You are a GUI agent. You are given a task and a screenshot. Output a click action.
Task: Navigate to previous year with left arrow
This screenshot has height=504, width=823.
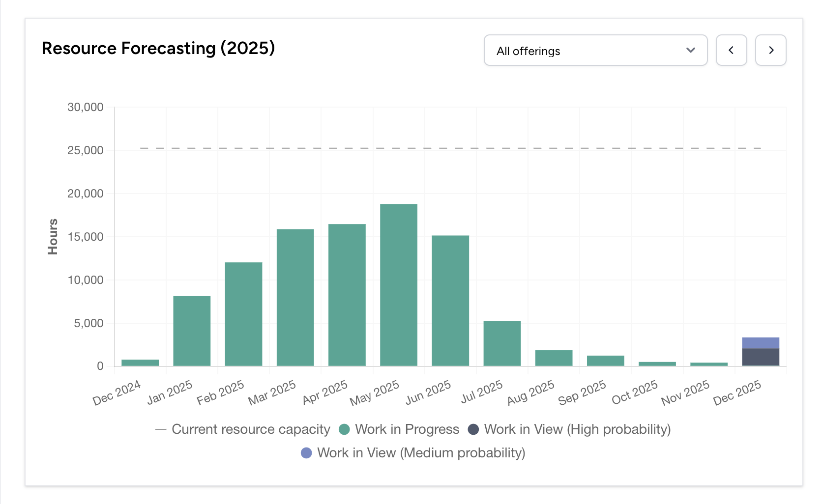coord(731,50)
